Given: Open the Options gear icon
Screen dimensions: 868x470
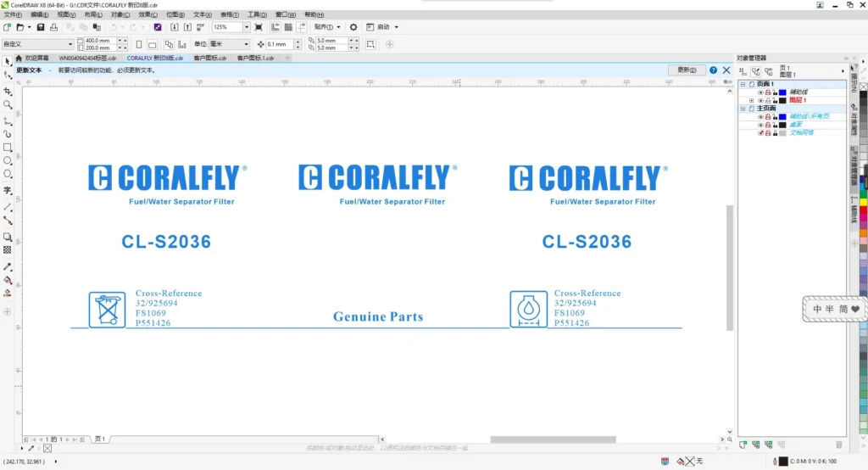Looking at the screenshot, I should [x=353, y=27].
